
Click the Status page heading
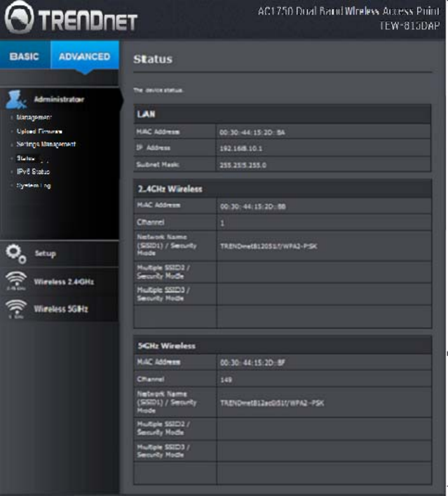pyautogui.click(x=153, y=59)
